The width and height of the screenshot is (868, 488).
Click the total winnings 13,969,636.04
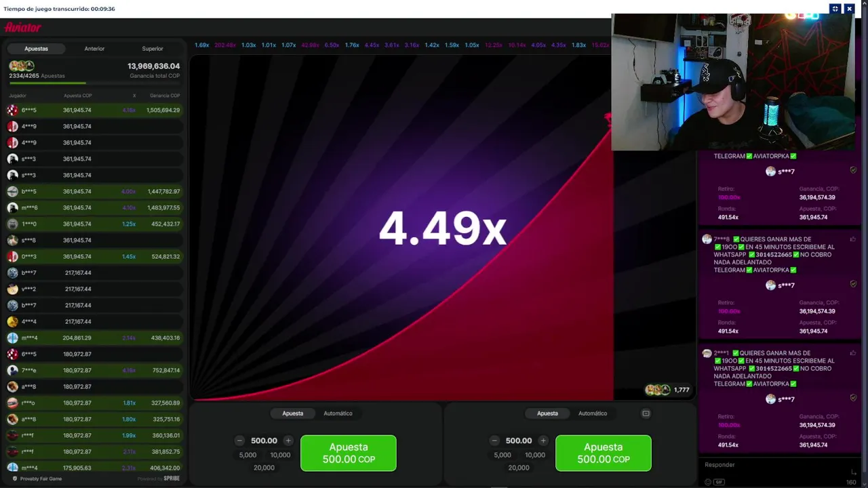point(153,66)
